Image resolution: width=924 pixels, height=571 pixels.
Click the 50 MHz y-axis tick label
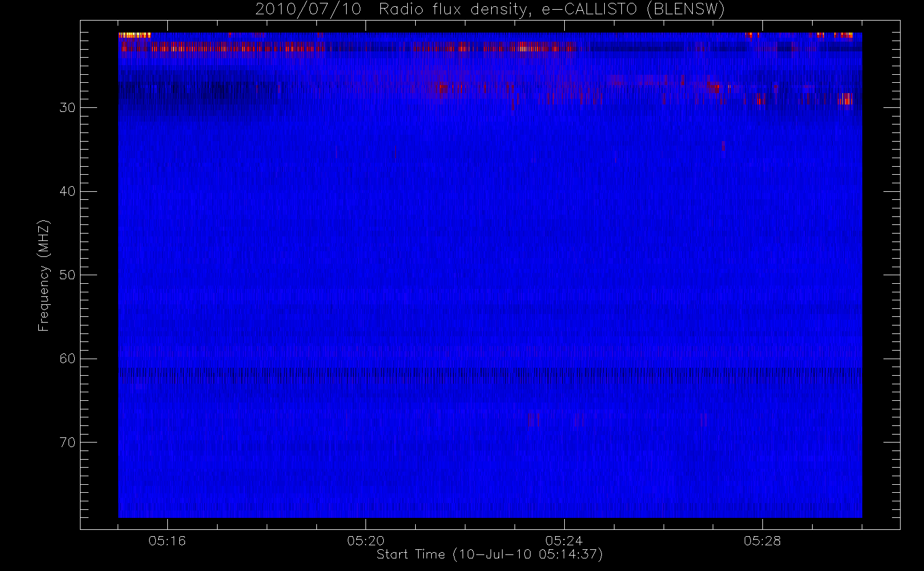coord(67,275)
